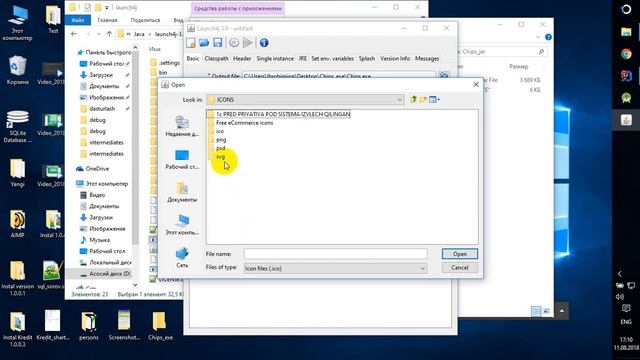Image resolution: width=640 pixels, height=360 pixels.
Task: Open Chips_exe folder on desktop
Action: tap(160, 326)
